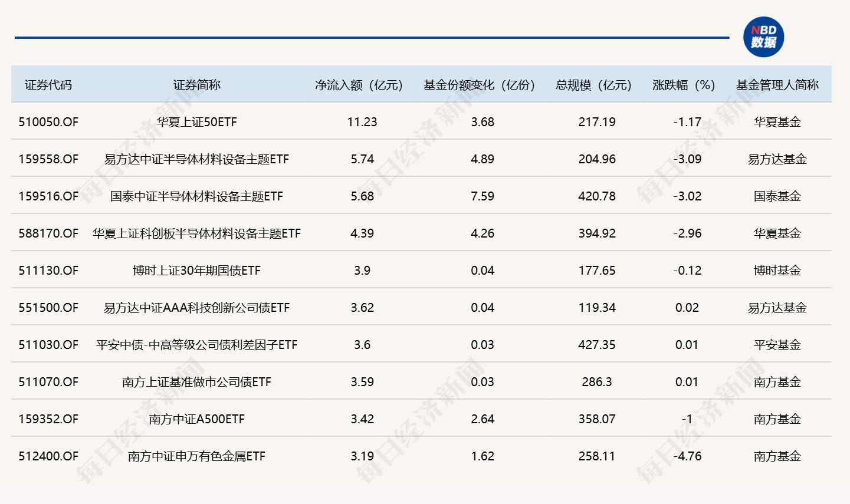
Task: Select security code 511070.OF
Action: 48,382
